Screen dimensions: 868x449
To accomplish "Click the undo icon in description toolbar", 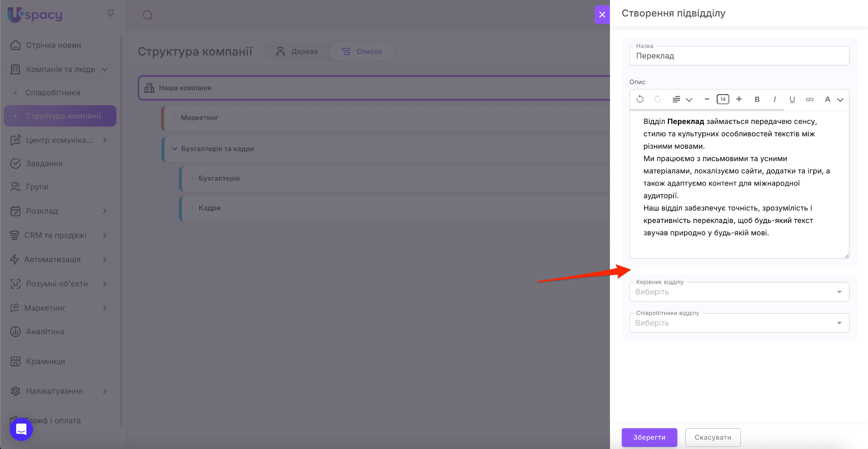I will [x=640, y=99].
